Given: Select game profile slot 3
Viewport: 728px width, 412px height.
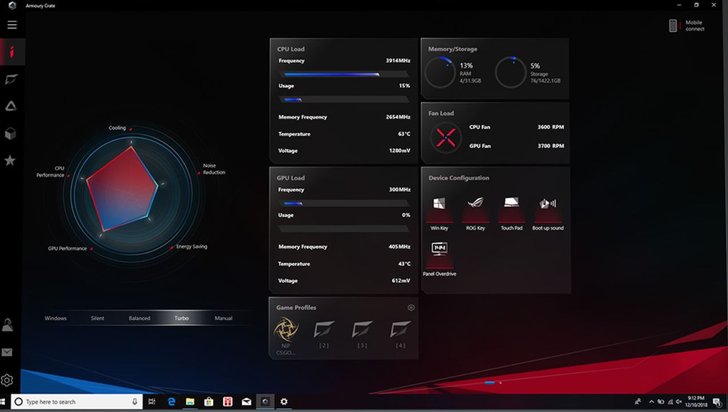Looking at the screenshot, I should pos(362,334).
